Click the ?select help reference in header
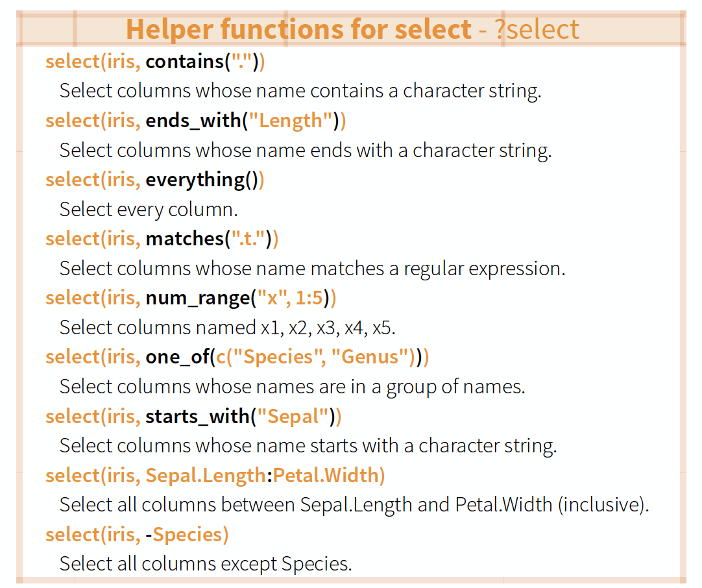This screenshot has height=588, width=702. (x=537, y=29)
